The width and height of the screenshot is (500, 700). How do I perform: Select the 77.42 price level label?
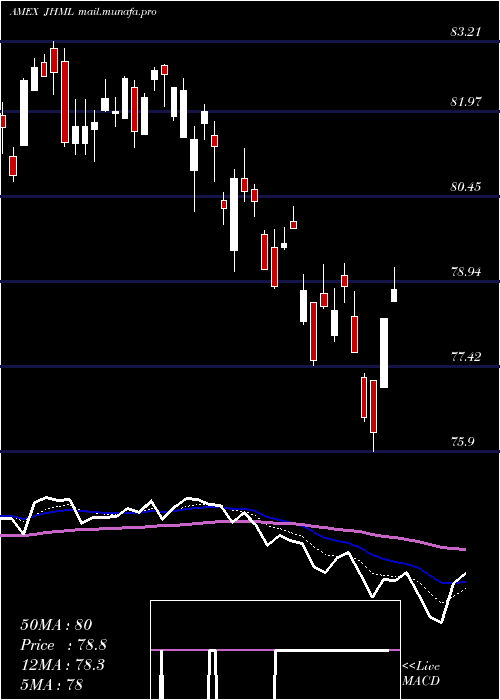pyautogui.click(x=466, y=357)
